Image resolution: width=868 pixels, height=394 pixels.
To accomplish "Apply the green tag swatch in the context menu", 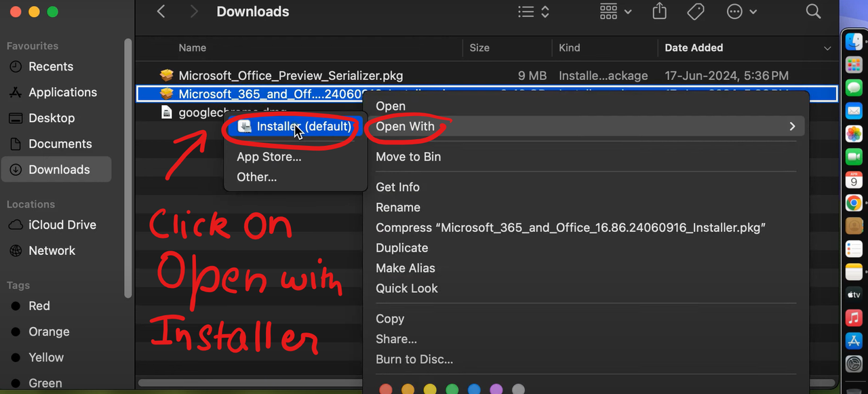I will (452, 389).
